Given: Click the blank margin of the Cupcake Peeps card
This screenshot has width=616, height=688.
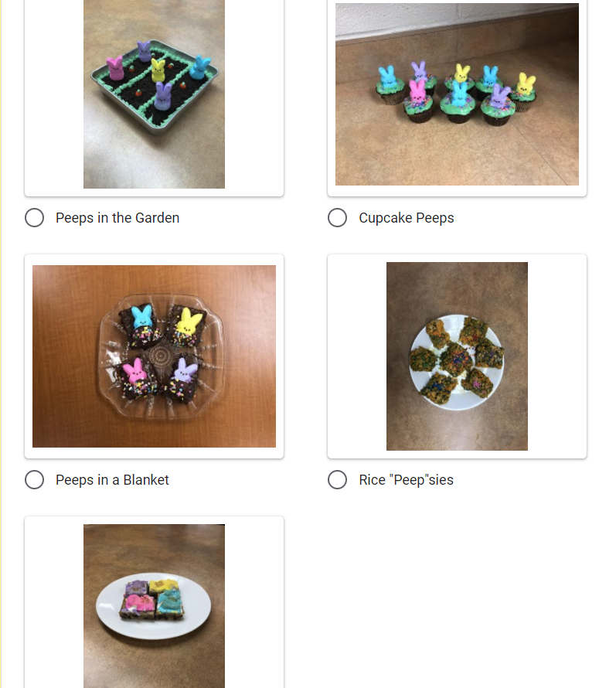Looking at the screenshot, I should click(458, 191).
